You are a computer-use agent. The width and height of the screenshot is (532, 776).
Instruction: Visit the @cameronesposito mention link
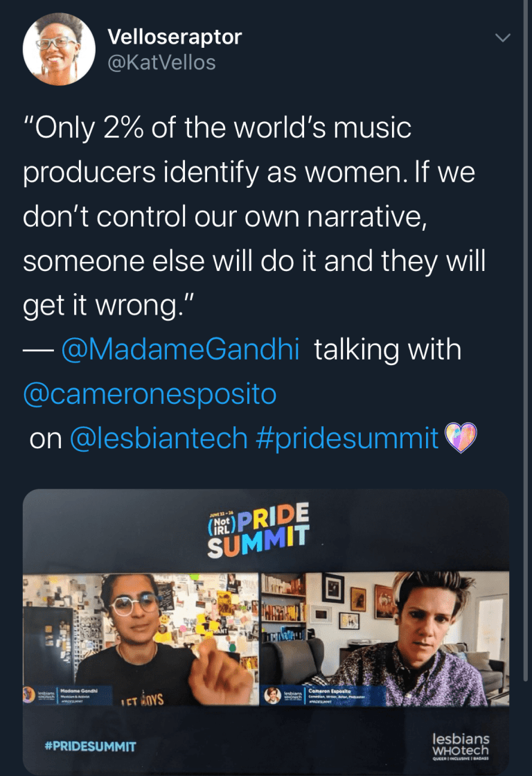click(150, 394)
